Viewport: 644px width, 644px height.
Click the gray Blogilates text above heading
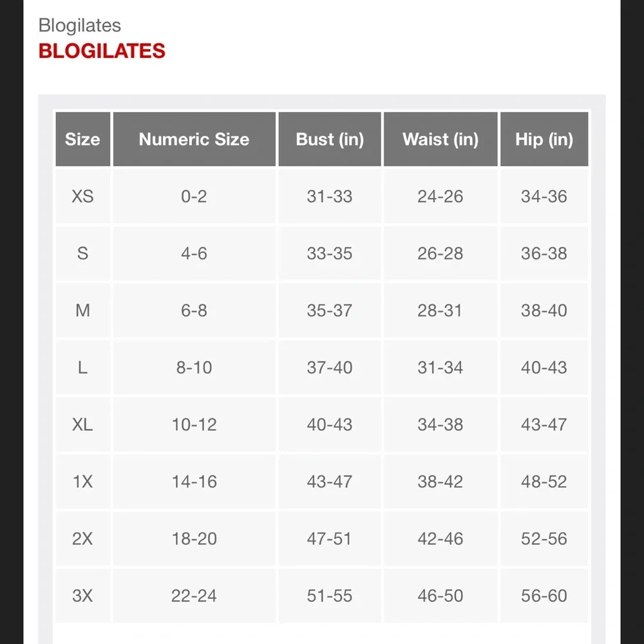(x=79, y=25)
